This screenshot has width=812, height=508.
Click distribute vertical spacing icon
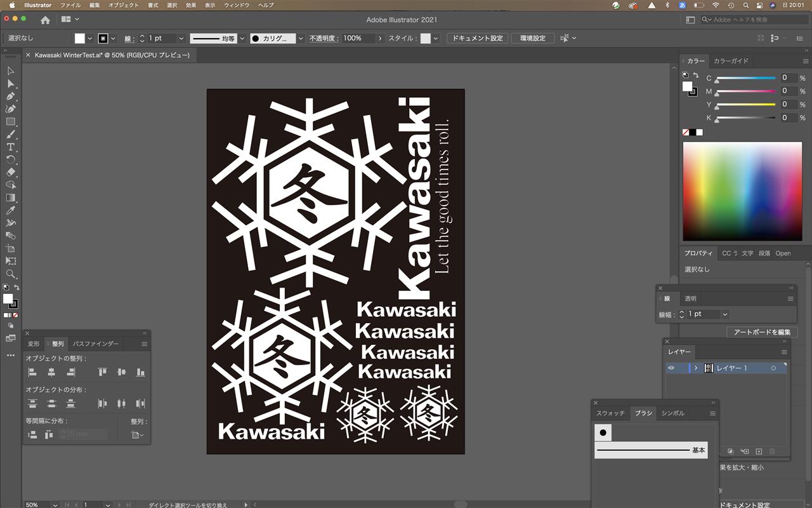pyautogui.click(x=32, y=434)
